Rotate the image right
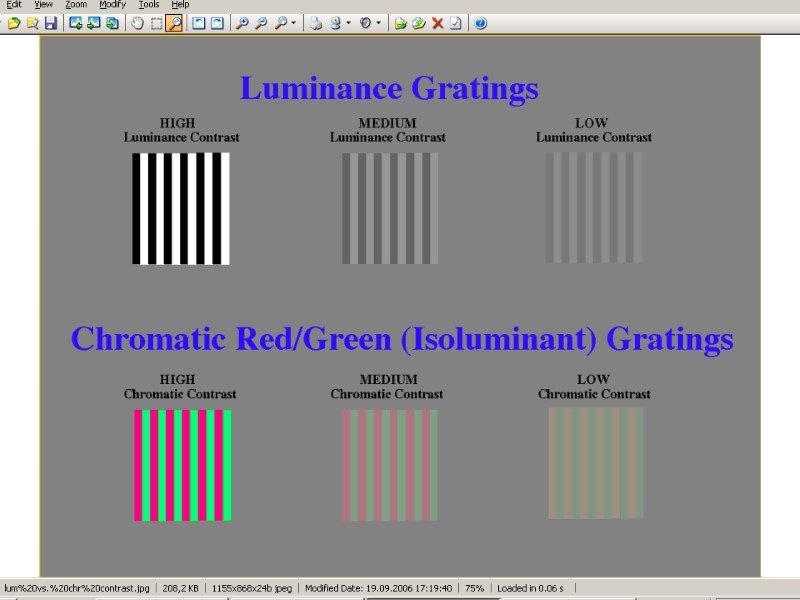The width and height of the screenshot is (800, 600). (217, 23)
